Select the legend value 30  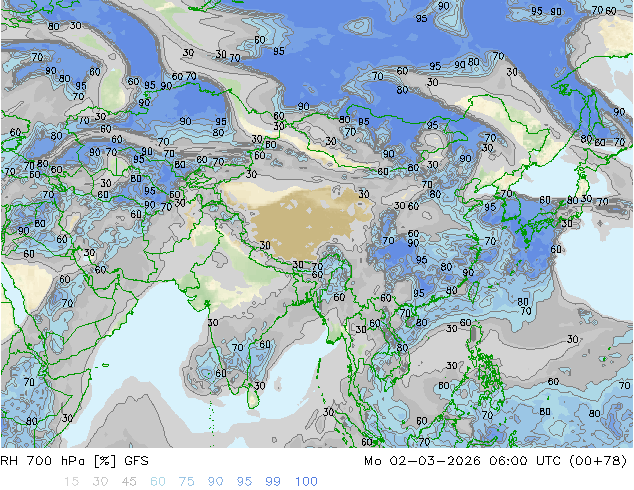[x=100, y=482]
